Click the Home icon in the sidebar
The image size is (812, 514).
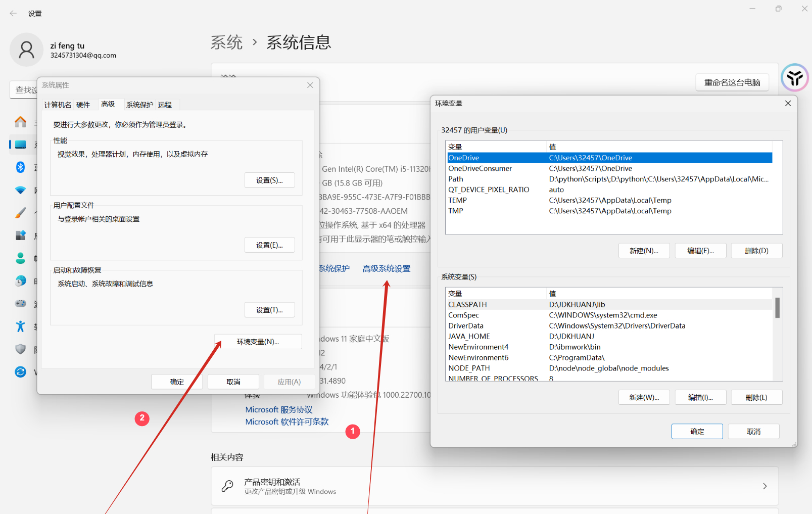(x=20, y=122)
